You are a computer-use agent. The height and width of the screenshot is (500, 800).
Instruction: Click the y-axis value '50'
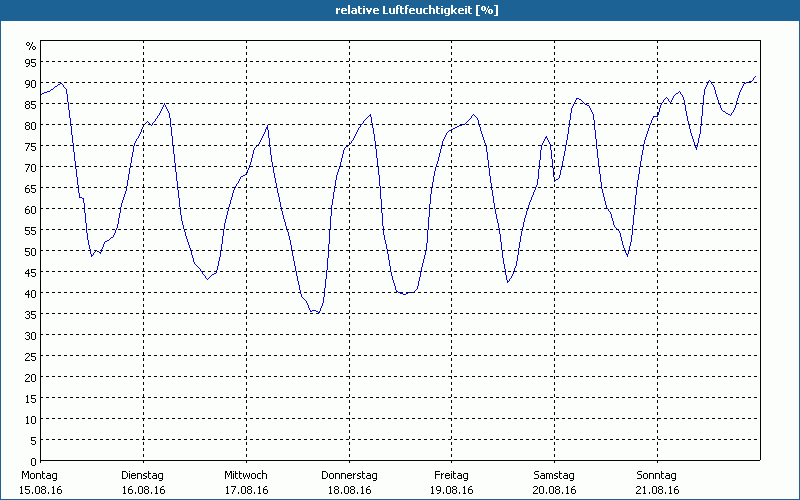[31, 251]
